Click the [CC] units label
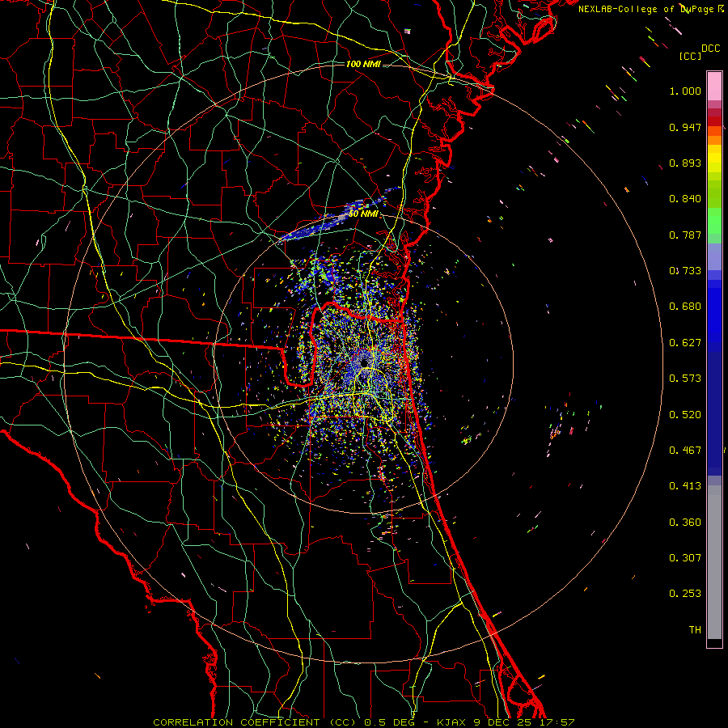This screenshot has height=728, width=728. tap(690, 56)
